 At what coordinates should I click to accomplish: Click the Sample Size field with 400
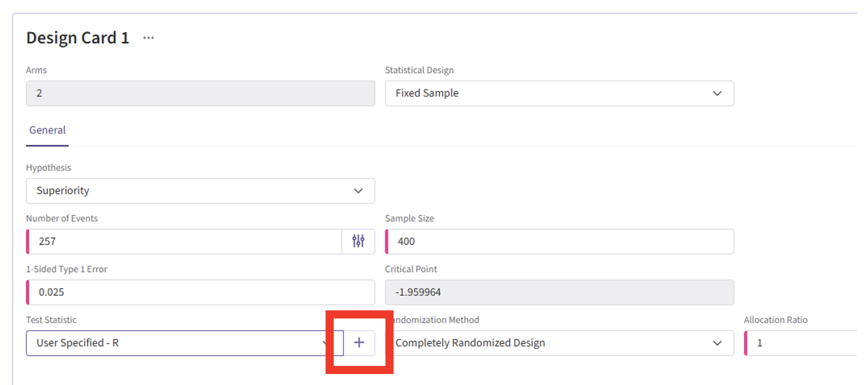[x=560, y=241]
